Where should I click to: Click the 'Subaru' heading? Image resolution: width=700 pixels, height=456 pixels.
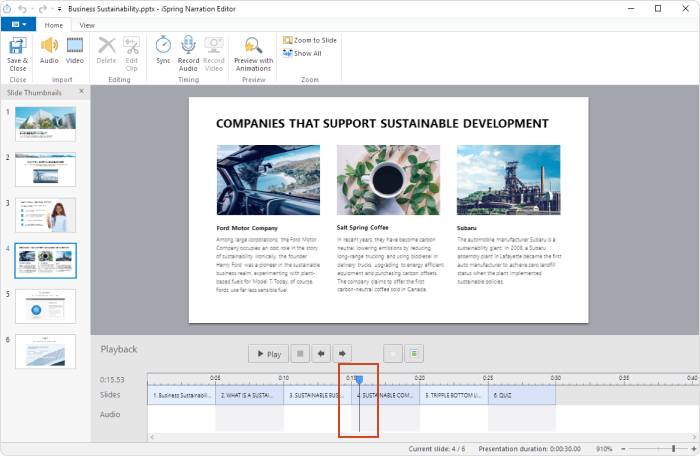[467, 228]
